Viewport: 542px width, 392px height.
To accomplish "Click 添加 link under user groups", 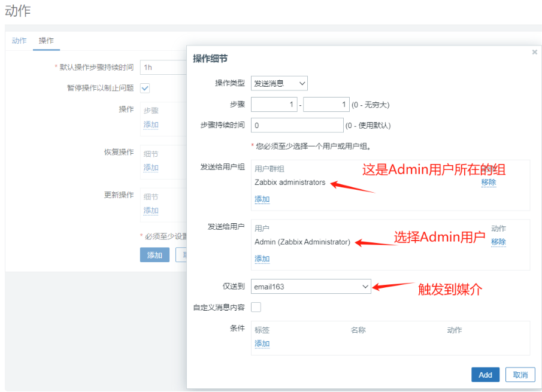I will pyautogui.click(x=262, y=199).
